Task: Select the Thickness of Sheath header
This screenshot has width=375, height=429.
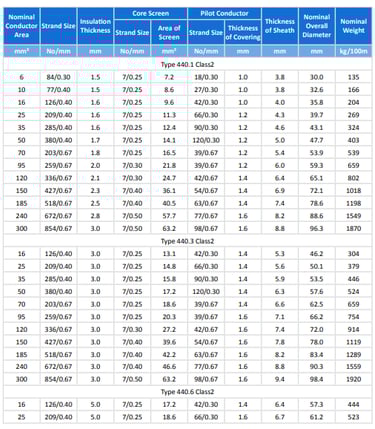Action: 280,26
